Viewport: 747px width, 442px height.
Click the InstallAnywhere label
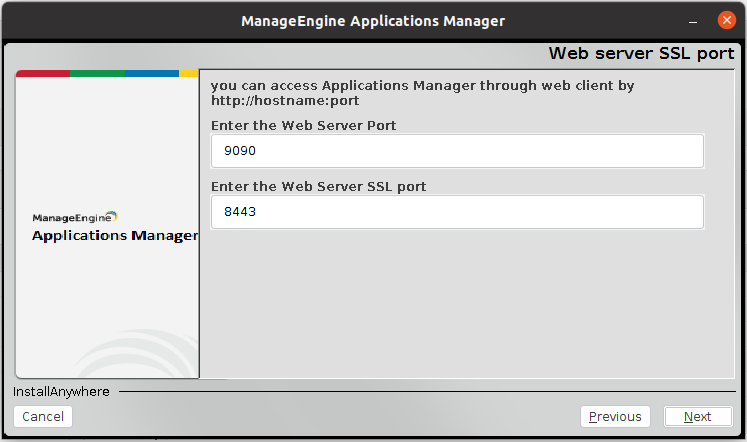(x=61, y=392)
